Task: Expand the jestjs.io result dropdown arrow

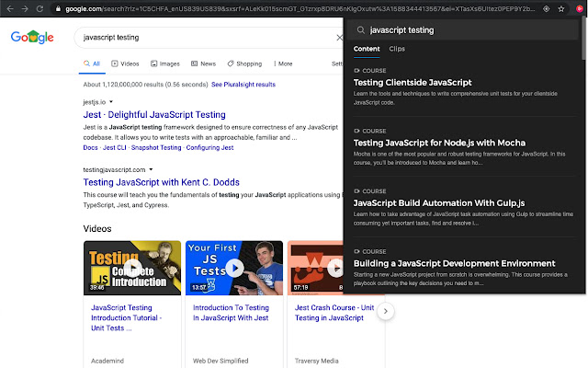Action: 111,102
